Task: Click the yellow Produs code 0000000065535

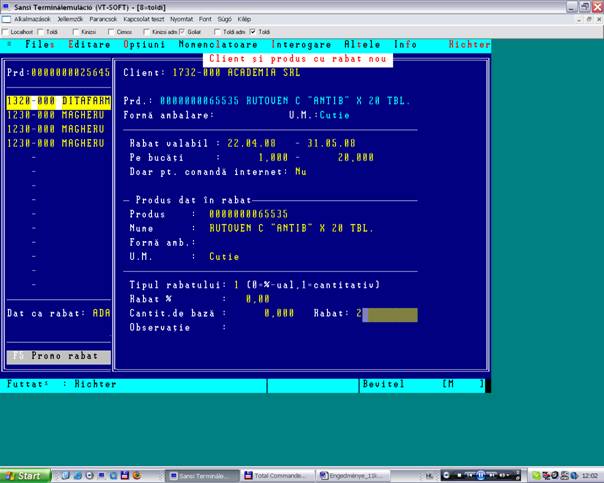Action: point(248,214)
